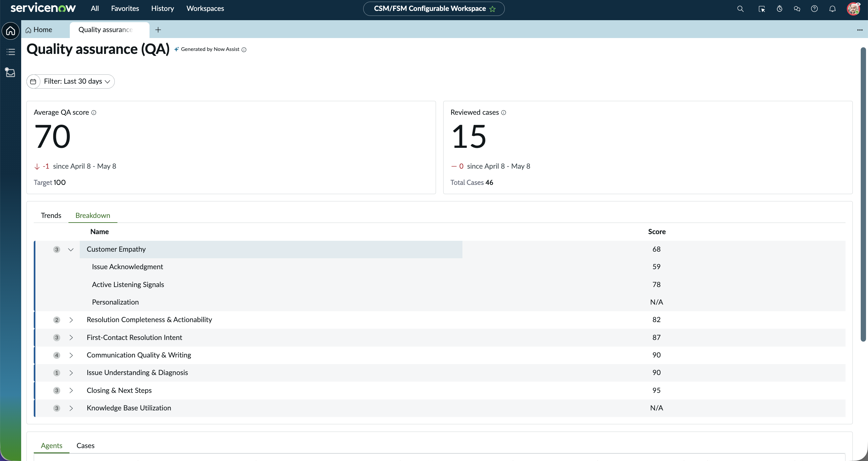The height and width of the screenshot is (461, 868).
Task: Click the ServiceNow logo
Action: coord(43,8)
